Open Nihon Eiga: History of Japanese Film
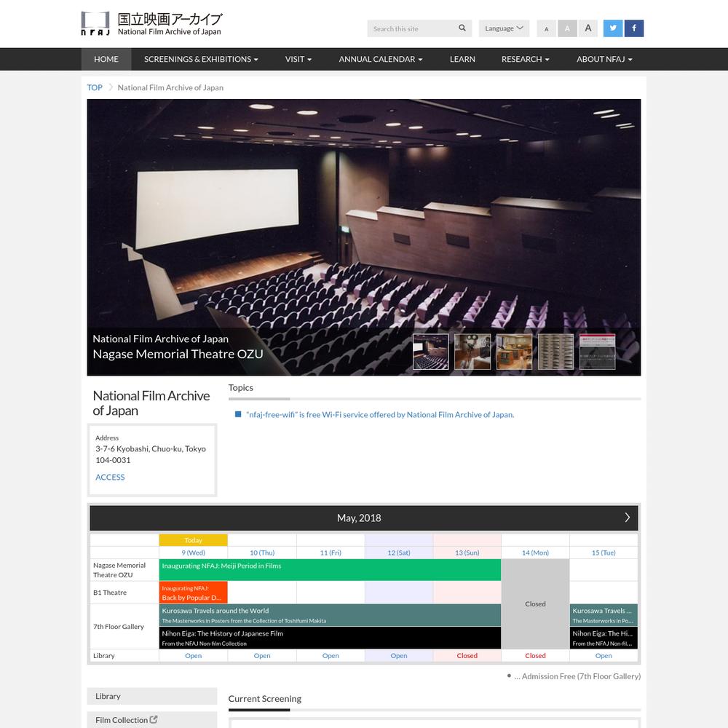Viewport: 728px width, 728px height. click(x=330, y=638)
